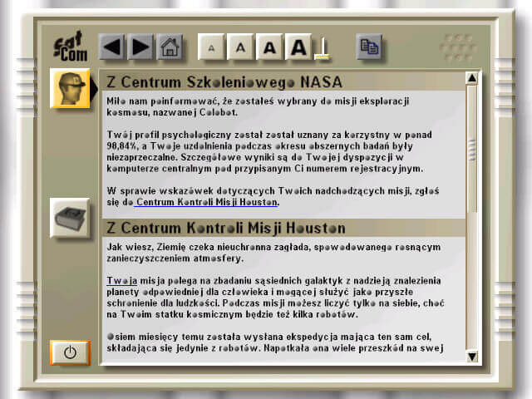Click the text 'Miło nam poinformować'
The height and width of the screenshot is (399, 532).
(x=164, y=101)
